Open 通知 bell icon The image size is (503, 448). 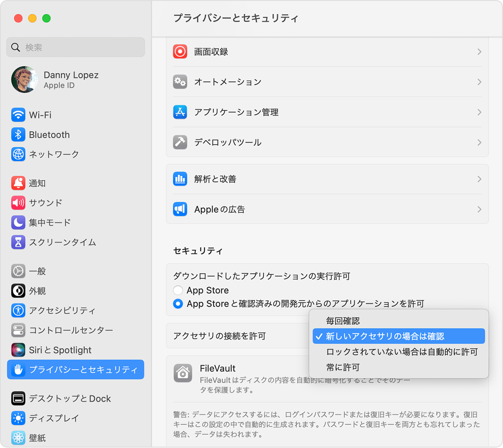tap(18, 183)
